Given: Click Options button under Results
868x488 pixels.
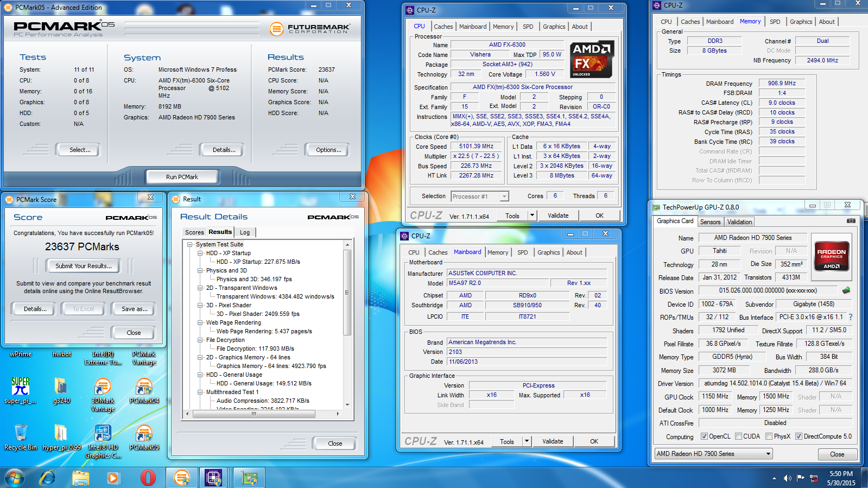Looking at the screenshot, I should pyautogui.click(x=328, y=150).
